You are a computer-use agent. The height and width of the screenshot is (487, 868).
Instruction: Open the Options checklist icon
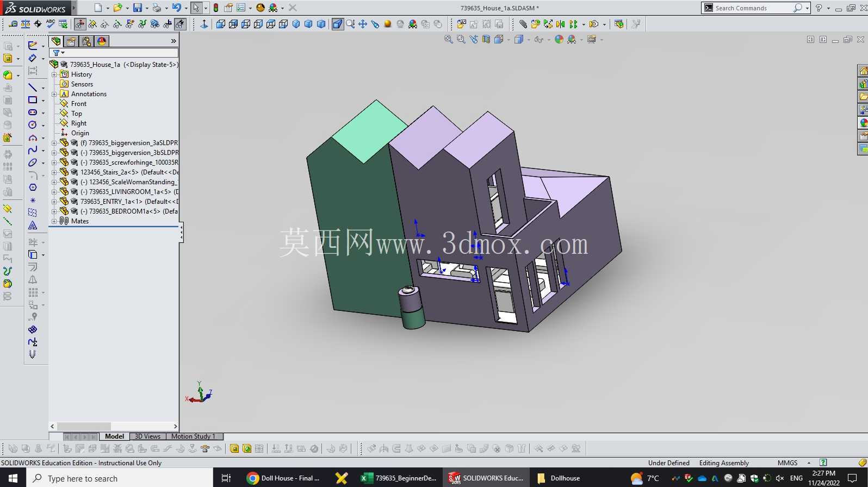click(241, 8)
